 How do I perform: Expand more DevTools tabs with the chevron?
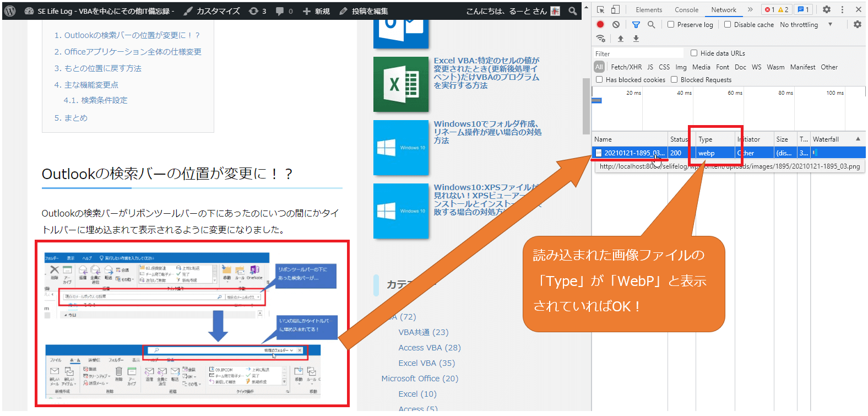click(x=750, y=9)
